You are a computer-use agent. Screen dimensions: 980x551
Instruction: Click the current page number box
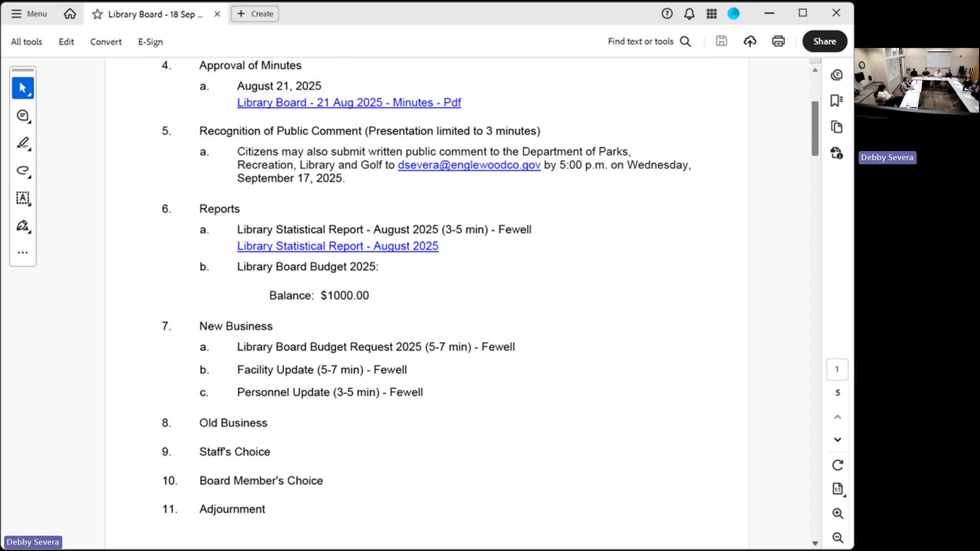point(837,369)
